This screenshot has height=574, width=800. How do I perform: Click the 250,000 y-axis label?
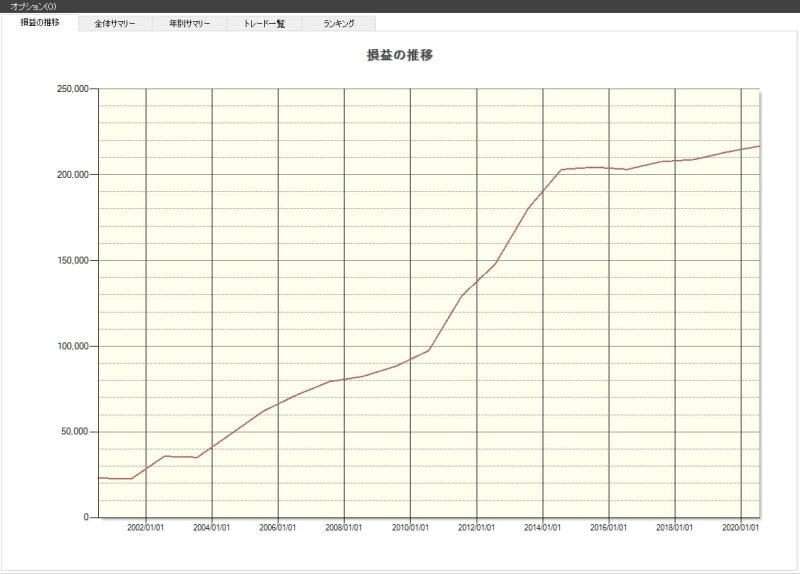point(72,89)
